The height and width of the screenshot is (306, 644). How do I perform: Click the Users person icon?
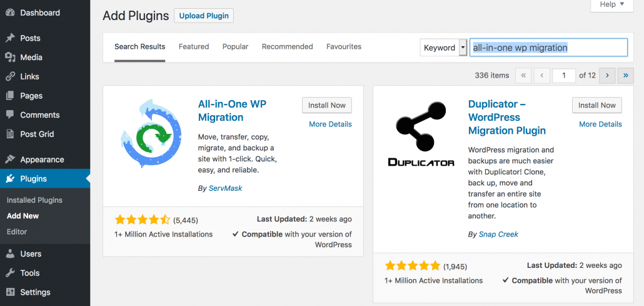(x=10, y=254)
